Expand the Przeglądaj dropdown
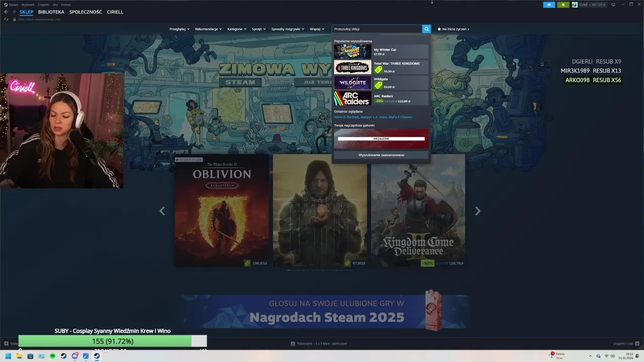644x362 pixels. point(180,29)
